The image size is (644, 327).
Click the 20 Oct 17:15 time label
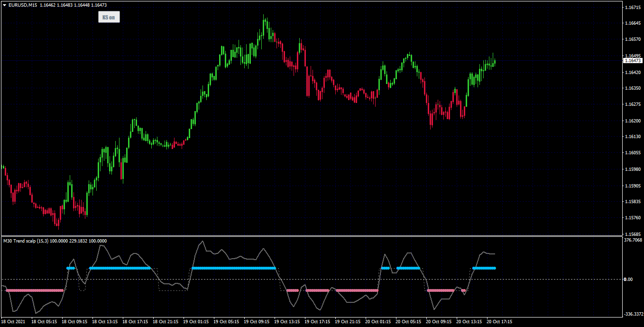[x=499, y=322]
